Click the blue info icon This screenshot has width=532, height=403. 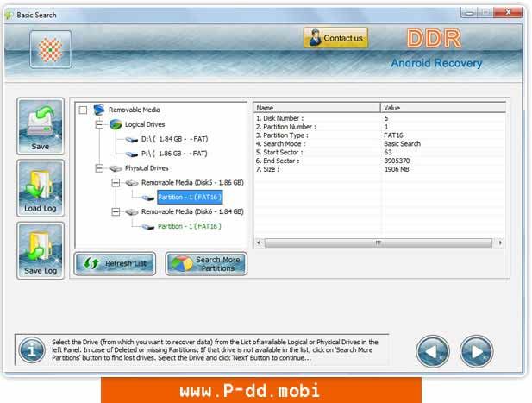[32, 351]
